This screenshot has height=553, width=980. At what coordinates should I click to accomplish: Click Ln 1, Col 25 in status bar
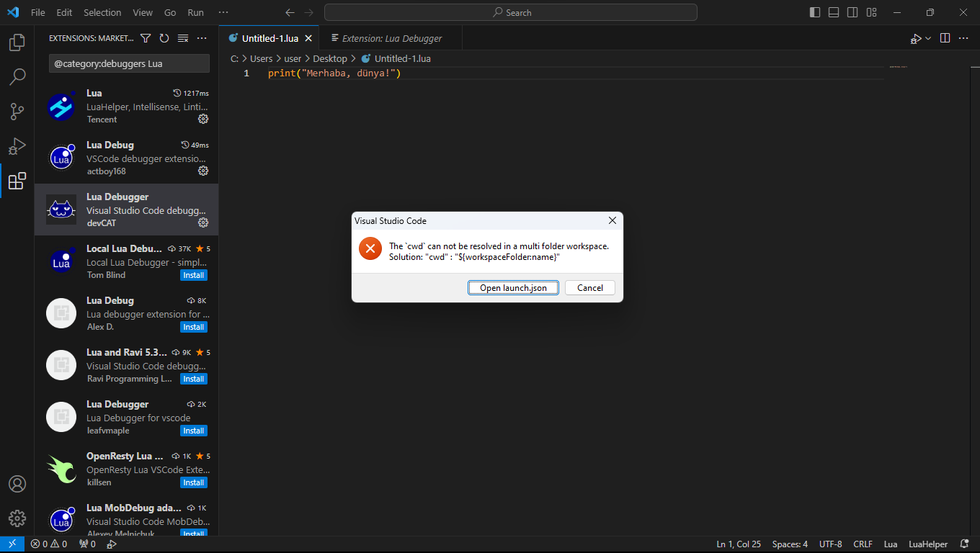[739, 544]
